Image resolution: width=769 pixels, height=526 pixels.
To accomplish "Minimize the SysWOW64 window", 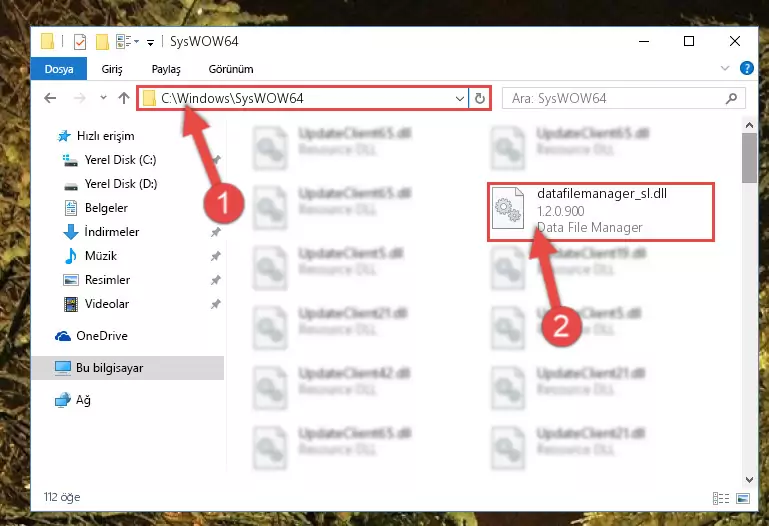I will click(644, 41).
